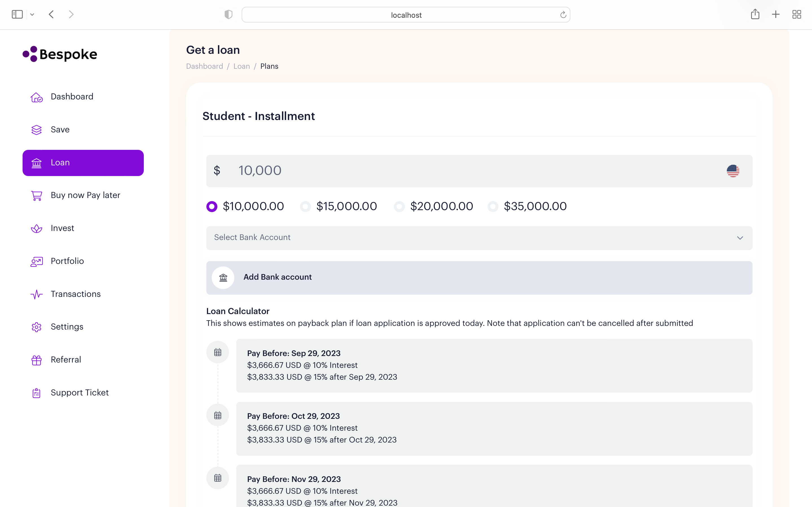Click the Transactions activity icon
The image size is (812, 507).
37,294
